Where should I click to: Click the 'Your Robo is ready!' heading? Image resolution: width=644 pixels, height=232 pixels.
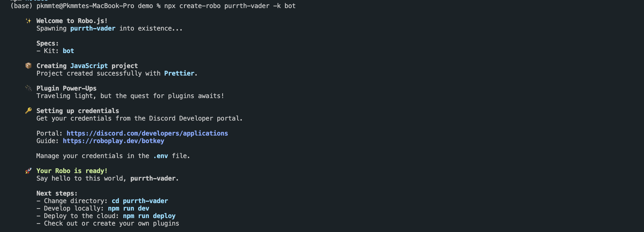[72, 171]
